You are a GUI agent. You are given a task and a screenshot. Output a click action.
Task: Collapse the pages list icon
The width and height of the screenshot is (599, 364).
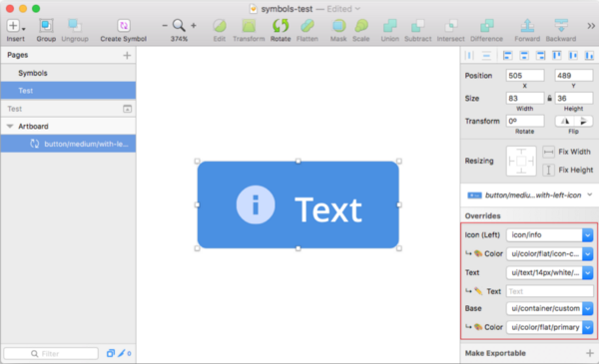pyautogui.click(x=127, y=109)
